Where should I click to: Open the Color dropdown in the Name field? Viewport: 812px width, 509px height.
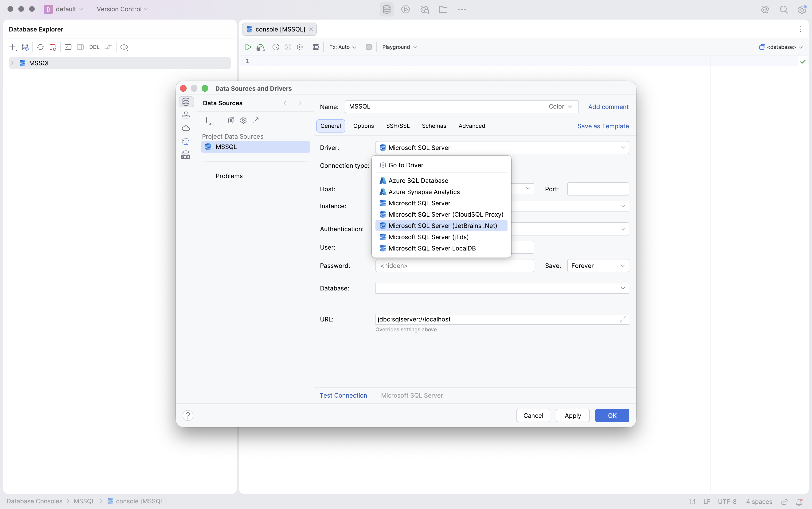click(x=560, y=106)
